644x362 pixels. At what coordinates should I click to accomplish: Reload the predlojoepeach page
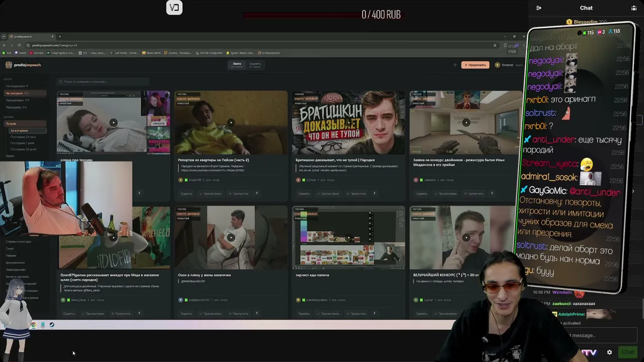coord(19,45)
